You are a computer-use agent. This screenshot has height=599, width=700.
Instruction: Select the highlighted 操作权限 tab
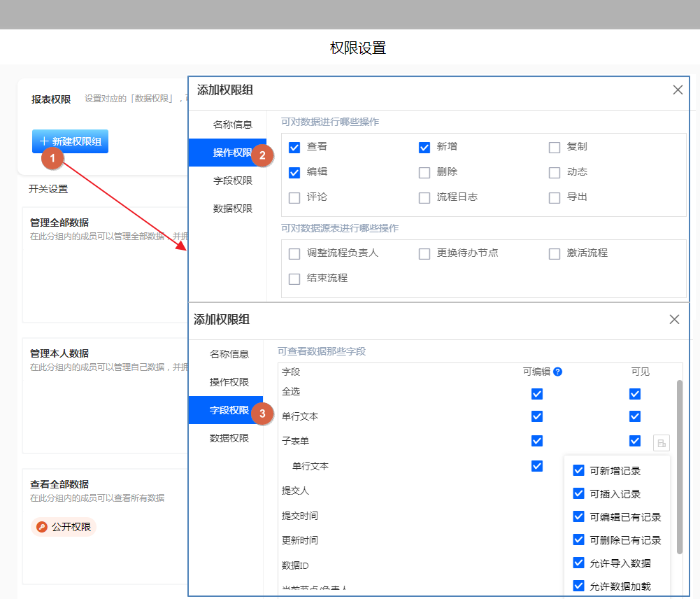pyautogui.click(x=227, y=153)
